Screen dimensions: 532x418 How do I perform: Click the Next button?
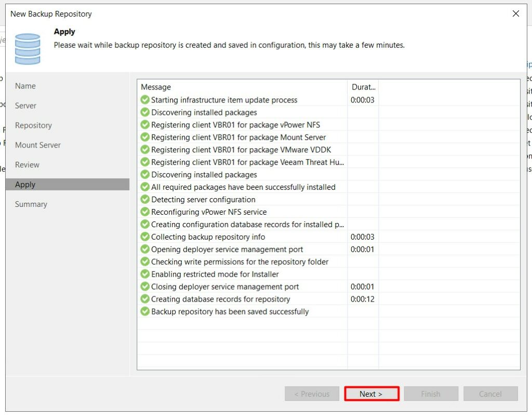pyautogui.click(x=371, y=394)
